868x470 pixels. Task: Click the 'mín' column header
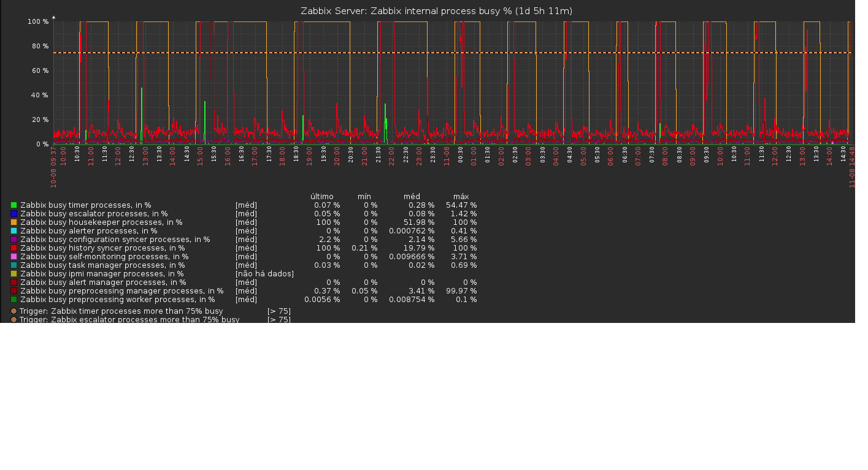coord(364,197)
